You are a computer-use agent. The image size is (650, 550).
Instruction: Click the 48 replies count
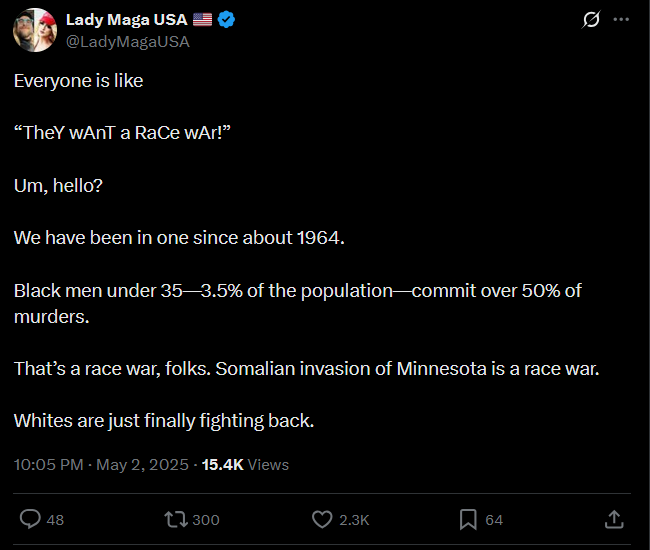pos(55,520)
